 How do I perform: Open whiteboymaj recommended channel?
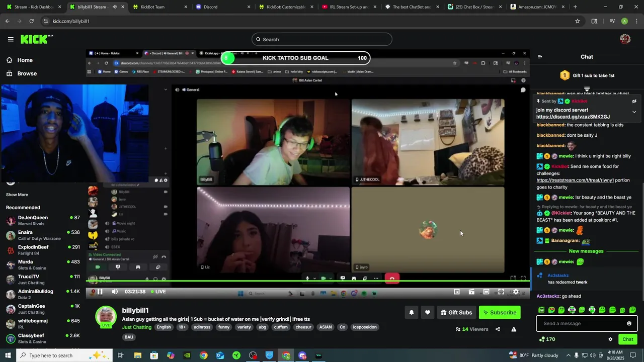pyautogui.click(x=43, y=323)
